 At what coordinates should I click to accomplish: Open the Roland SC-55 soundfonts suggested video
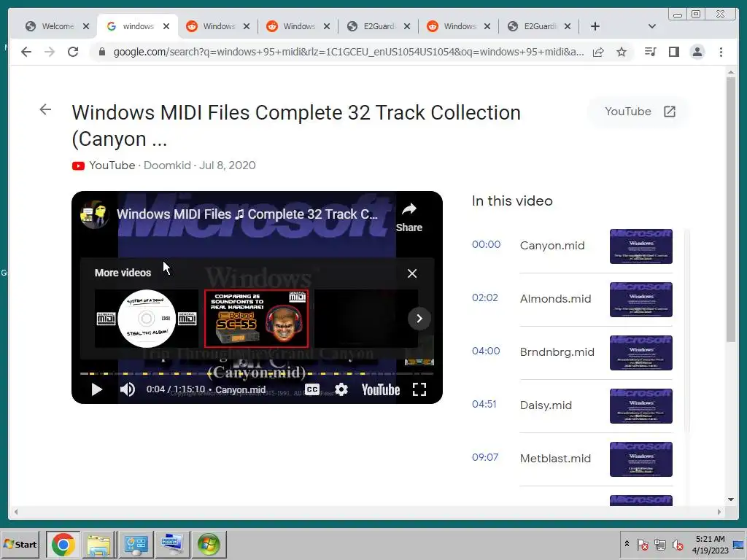pos(256,319)
